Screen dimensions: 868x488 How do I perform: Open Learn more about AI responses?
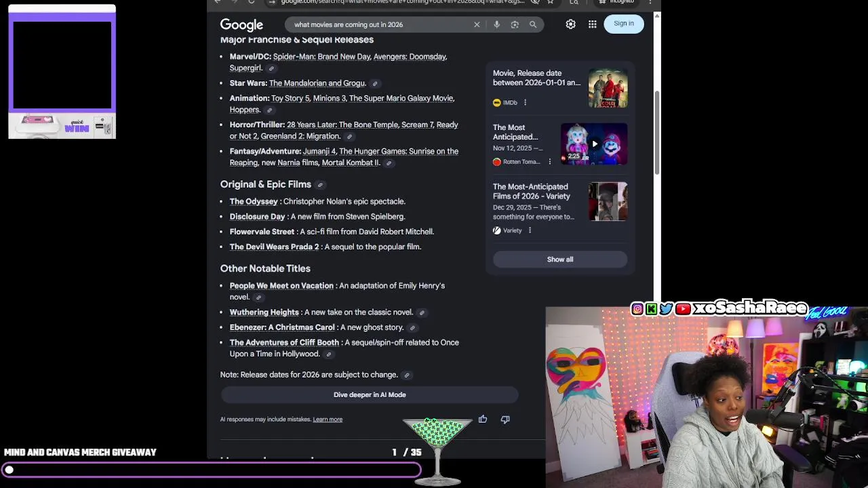click(328, 420)
